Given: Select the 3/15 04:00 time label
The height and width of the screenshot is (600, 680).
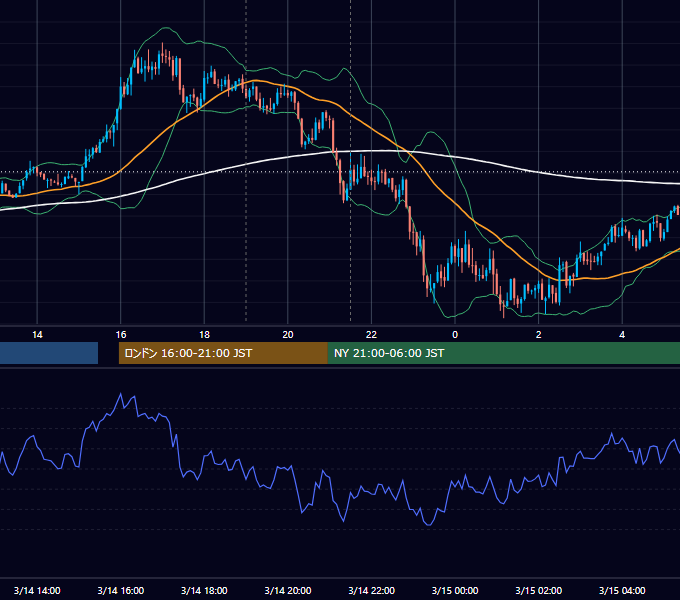Looking at the screenshot, I should click(622, 590).
